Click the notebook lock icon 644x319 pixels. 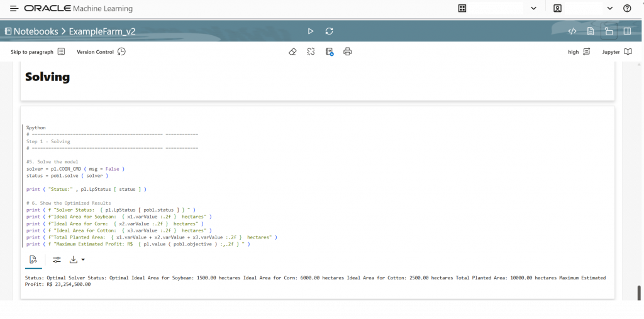coord(609,31)
